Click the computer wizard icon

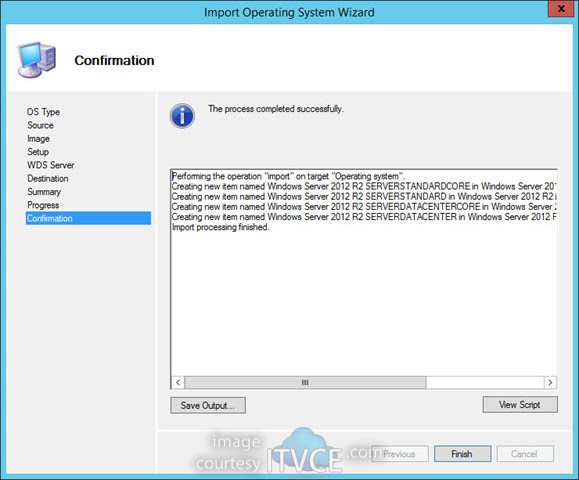tap(37, 59)
